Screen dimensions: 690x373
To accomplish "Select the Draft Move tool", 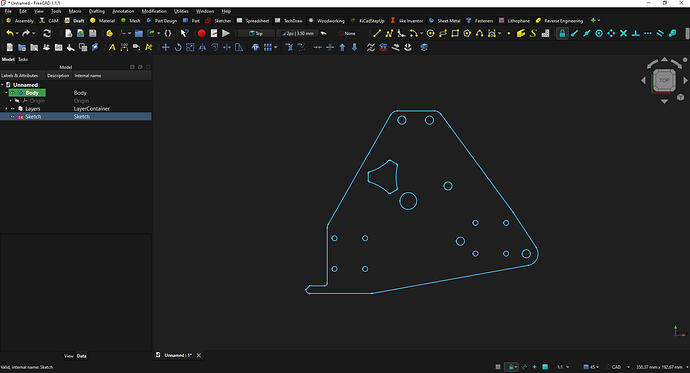I will pyautogui.click(x=165, y=48).
